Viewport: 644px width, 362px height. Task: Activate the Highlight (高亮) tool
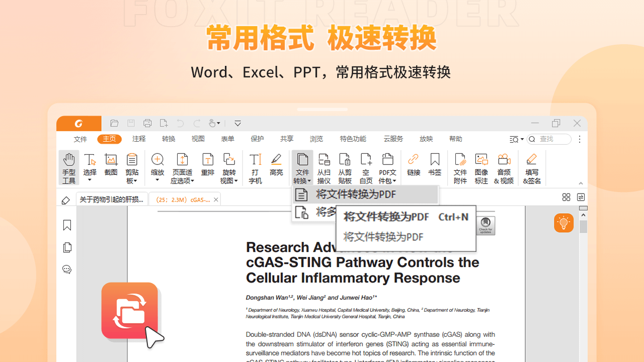coord(276,165)
